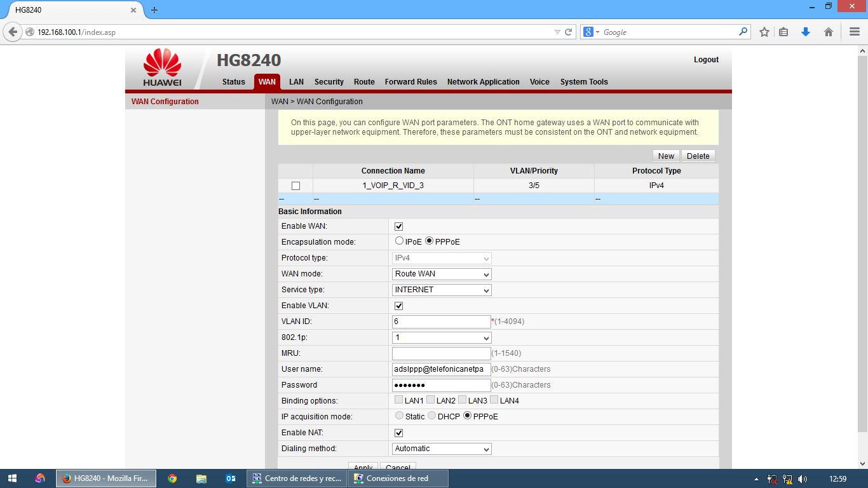Click the New connection button
This screenshot has width=868, height=488.
click(x=666, y=156)
